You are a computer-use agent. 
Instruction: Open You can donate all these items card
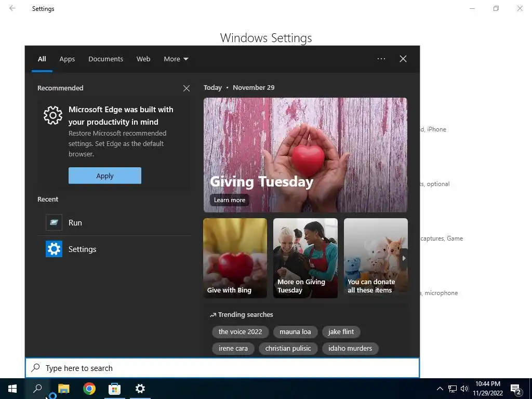tap(376, 258)
